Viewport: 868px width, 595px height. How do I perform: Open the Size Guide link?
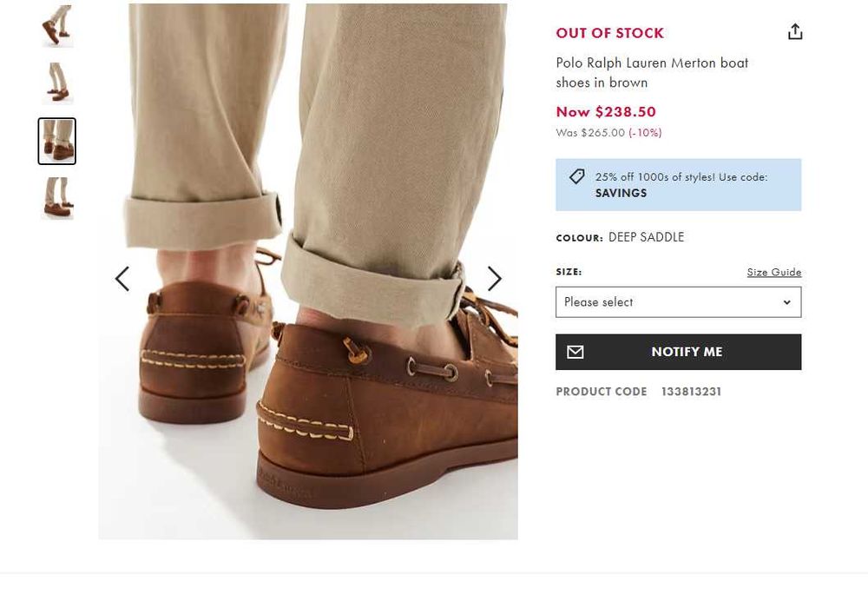click(x=773, y=272)
